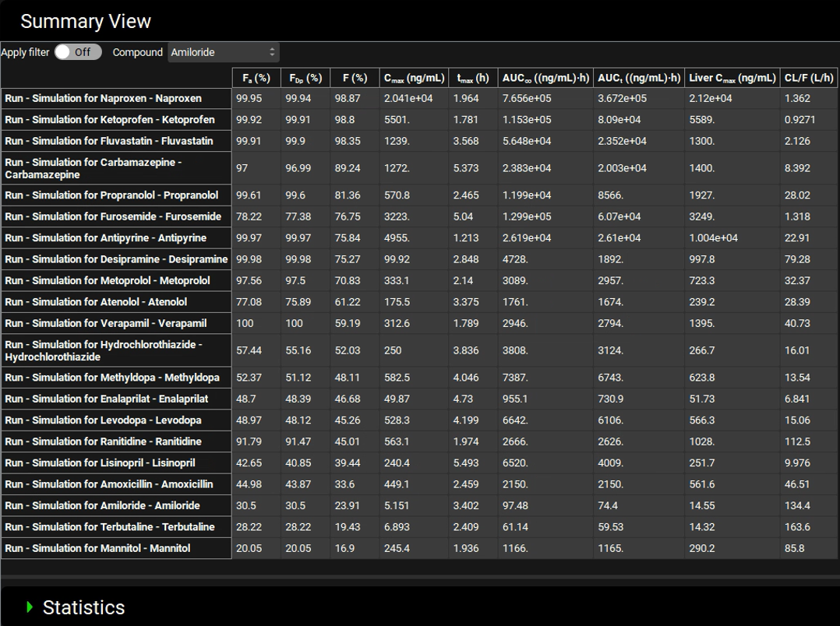The image size is (840, 626).
Task: Click the FDp (%) column header
Action: click(305, 78)
